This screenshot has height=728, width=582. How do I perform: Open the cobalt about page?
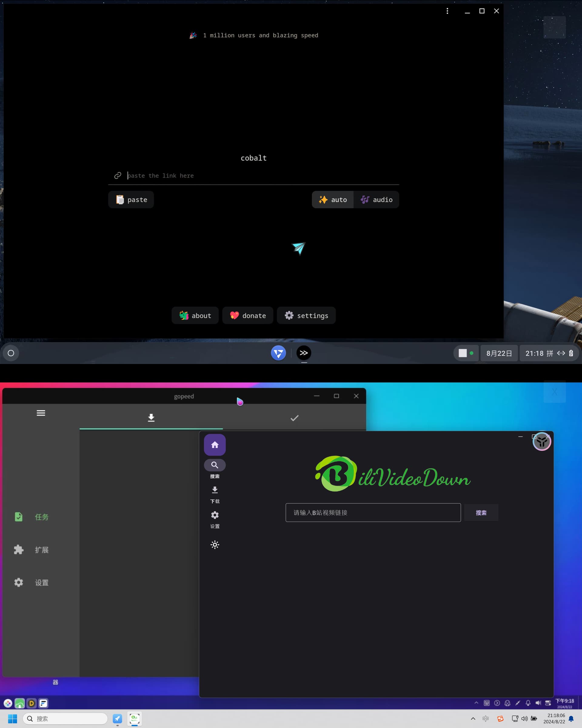[x=195, y=315]
